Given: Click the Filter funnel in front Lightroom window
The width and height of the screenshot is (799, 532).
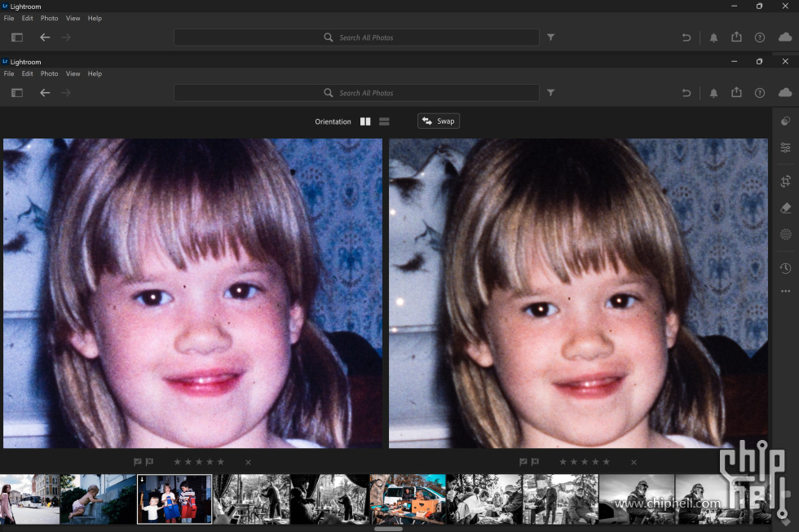Looking at the screenshot, I should tap(551, 93).
